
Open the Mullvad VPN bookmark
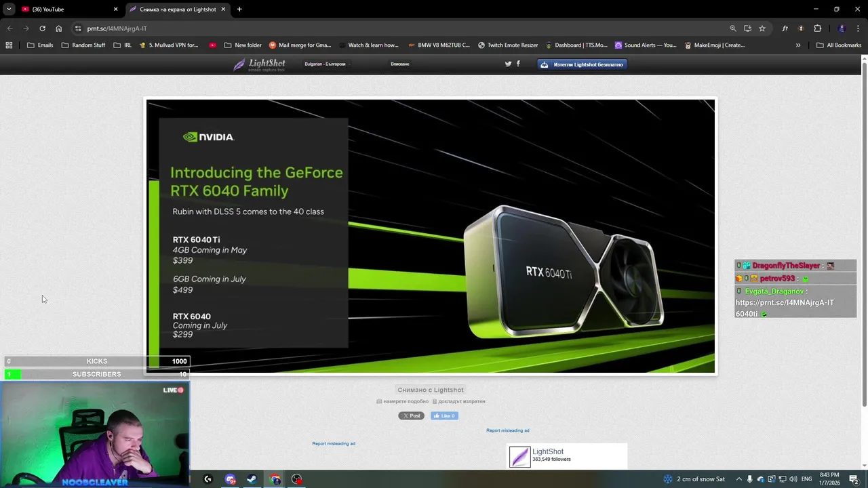[169, 45]
